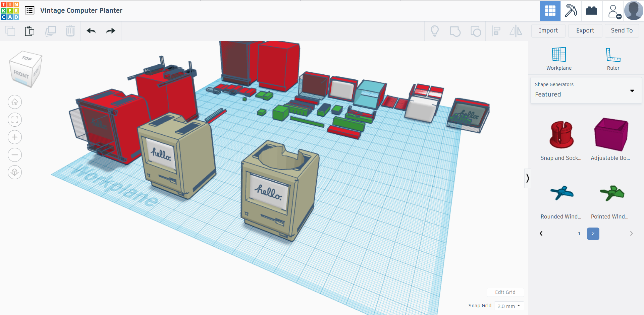Redo the last action

pyautogui.click(x=111, y=31)
